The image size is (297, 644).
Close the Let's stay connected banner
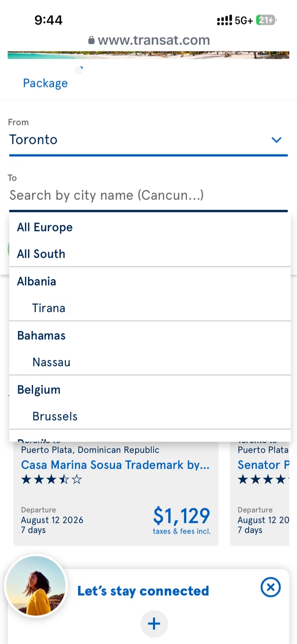pyautogui.click(x=271, y=587)
